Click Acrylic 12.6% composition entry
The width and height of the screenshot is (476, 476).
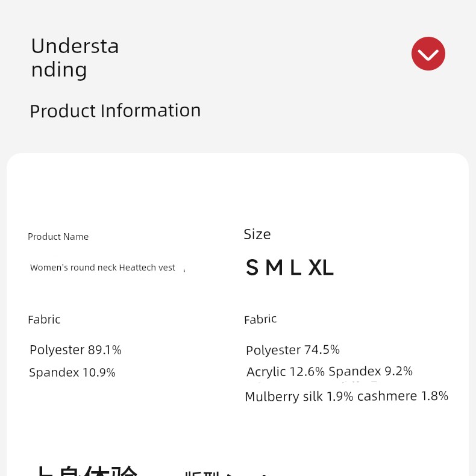tap(286, 372)
